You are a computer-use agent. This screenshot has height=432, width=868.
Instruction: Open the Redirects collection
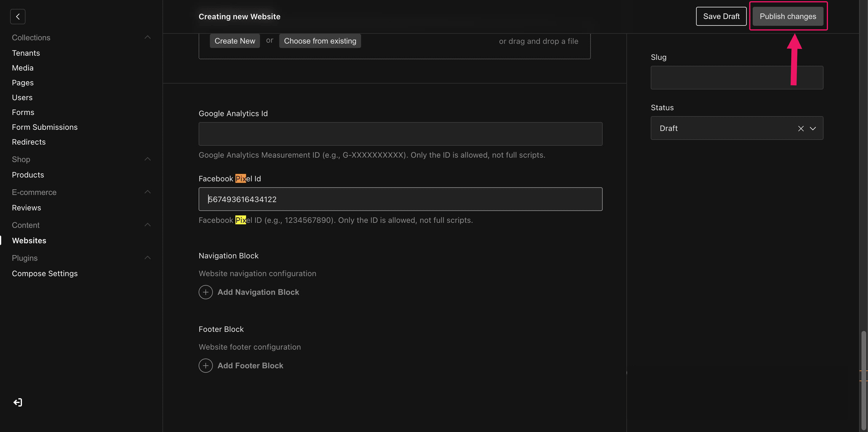tap(29, 142)
